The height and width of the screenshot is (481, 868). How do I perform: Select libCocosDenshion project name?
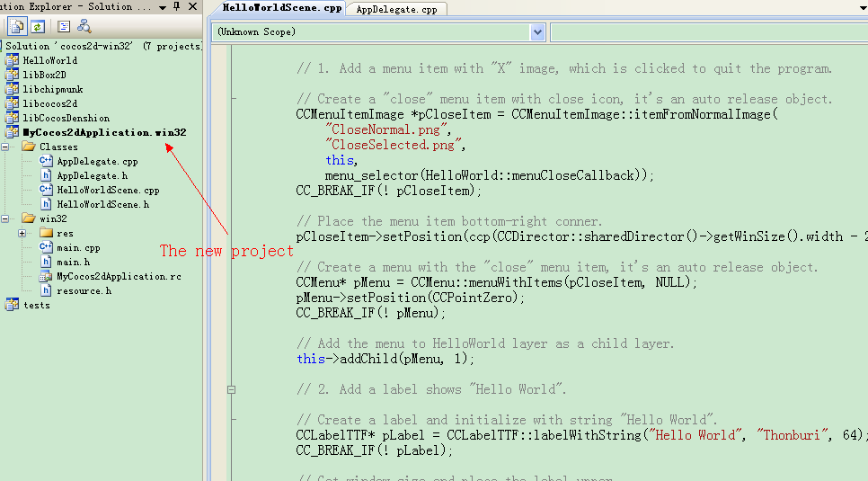(66, 118)
